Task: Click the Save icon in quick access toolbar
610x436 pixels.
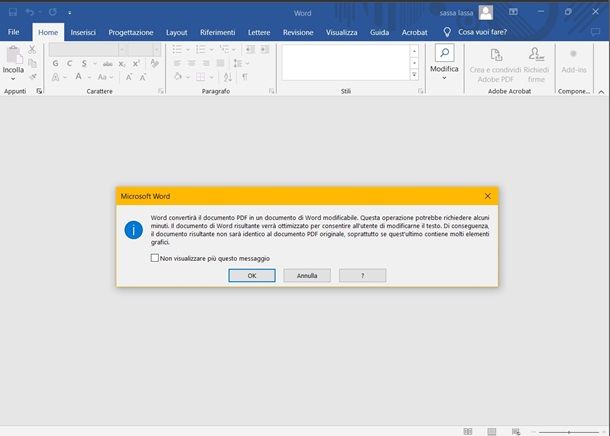Action: pyautogui.click(x=13, y=12)
